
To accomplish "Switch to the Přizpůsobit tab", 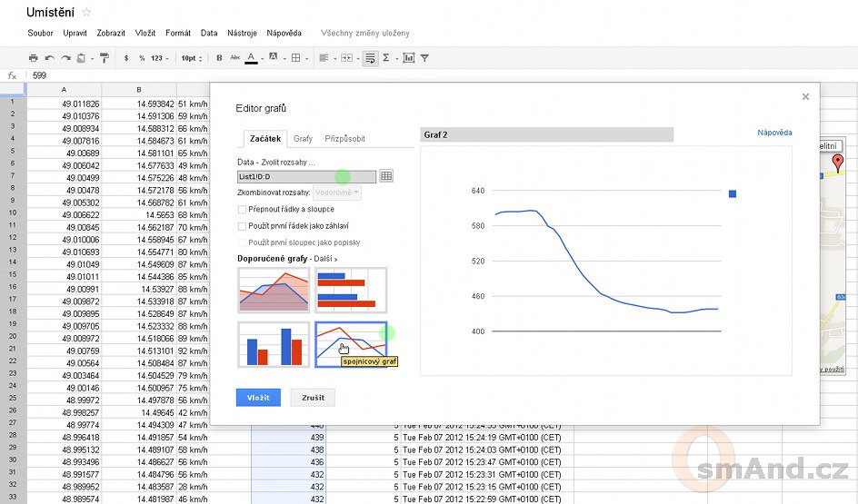I will pos(344,139).
